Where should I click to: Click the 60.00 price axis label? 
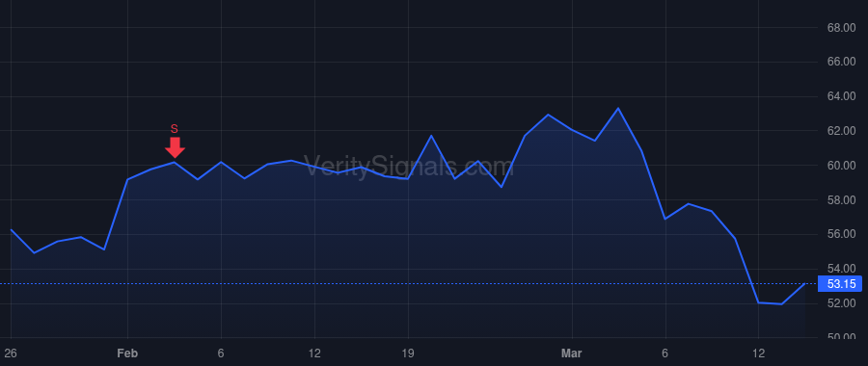coord(841,166)
